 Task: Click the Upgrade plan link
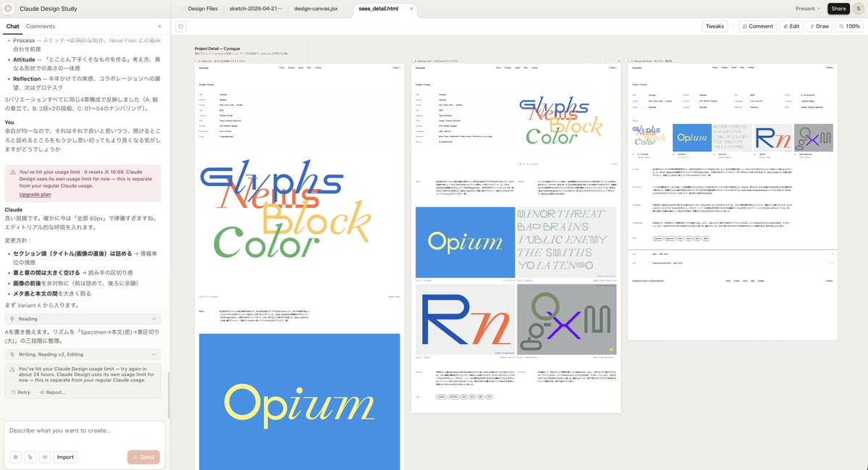(x=35, y=194)
